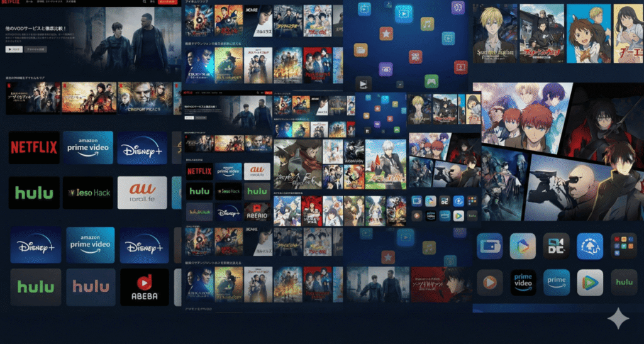
Task: Open the app folder icon with colored squares
Action: coord(623,246)
